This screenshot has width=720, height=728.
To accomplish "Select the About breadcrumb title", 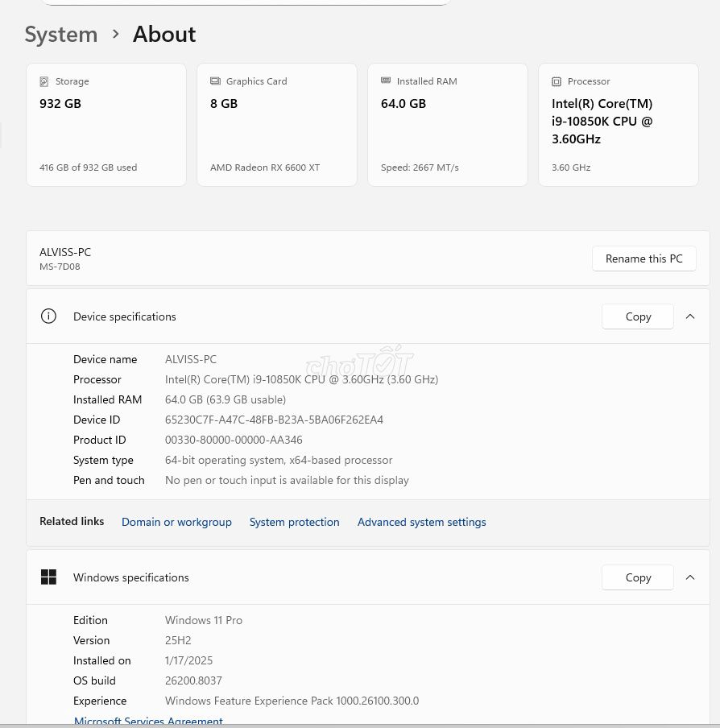I will [164, 35].
